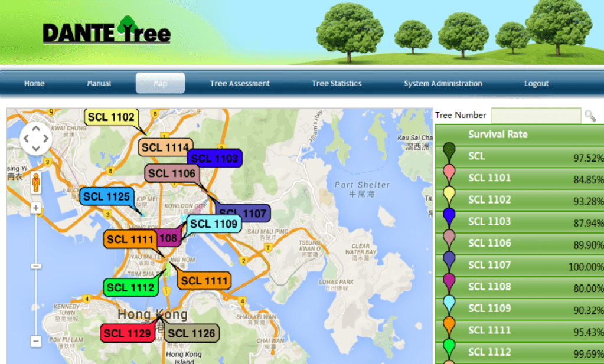Click the SCL 1101 pink pin in legend
The width and height of the screenshot is (604, 364).
(x=449, y=173)
